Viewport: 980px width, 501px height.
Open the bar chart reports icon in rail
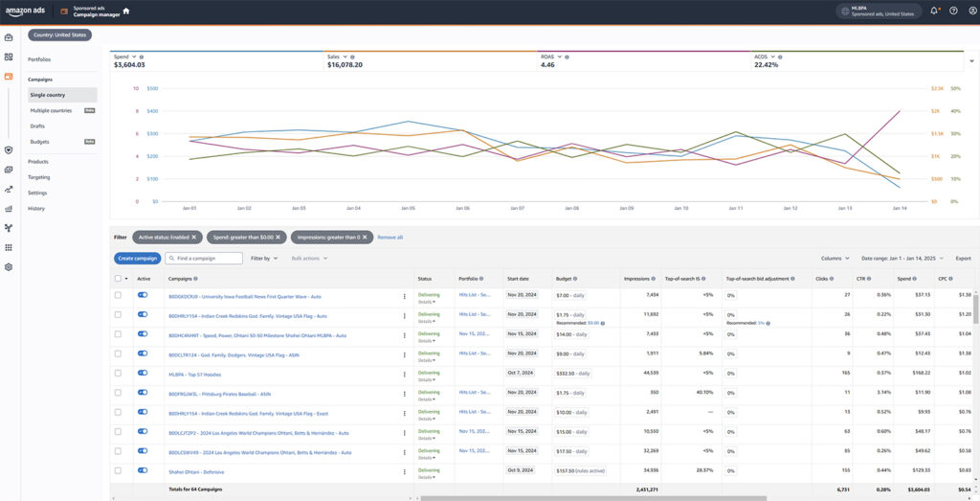click(8, 208)
